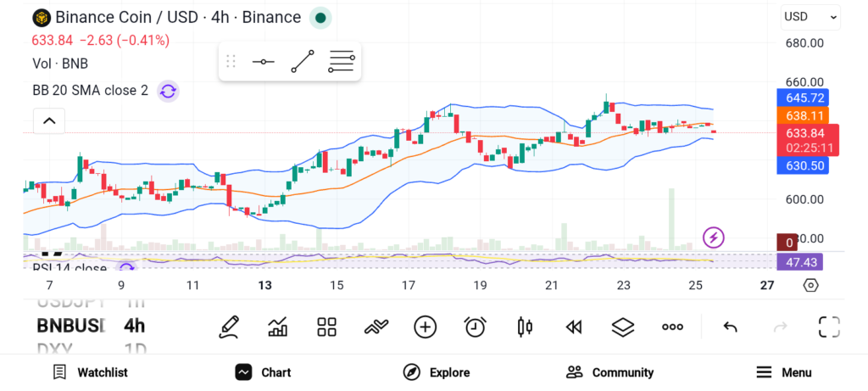This screenshot has height=391, width=868.
Task: Toggle fullscreen mode for the chart
Action: click(828, 327)
